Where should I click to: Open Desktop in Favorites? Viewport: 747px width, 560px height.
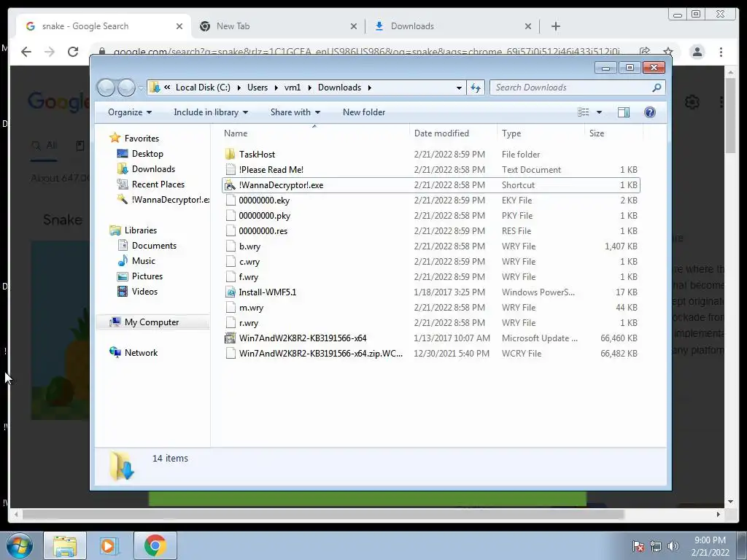click(x=147, y=154)
